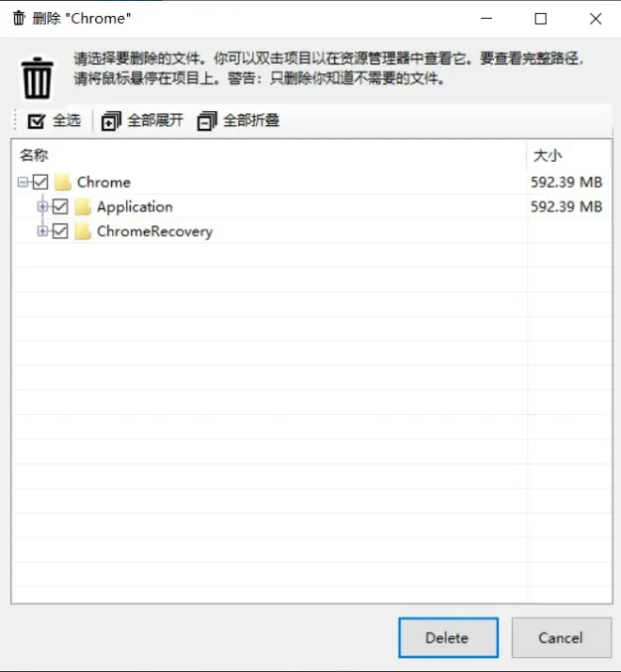Click the Select All checkmark icon
The height and width of the screenshot is (672, 621).
[x=37, y=120]
